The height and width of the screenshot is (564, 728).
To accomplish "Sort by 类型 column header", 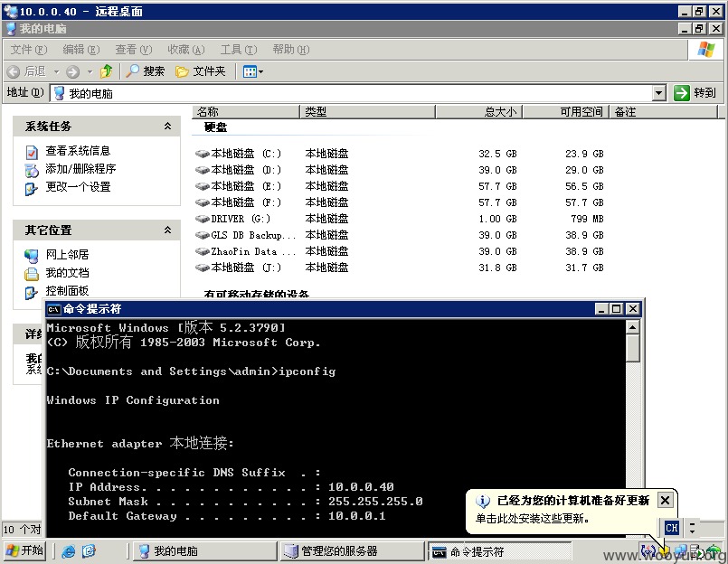I will coord(368,112).
